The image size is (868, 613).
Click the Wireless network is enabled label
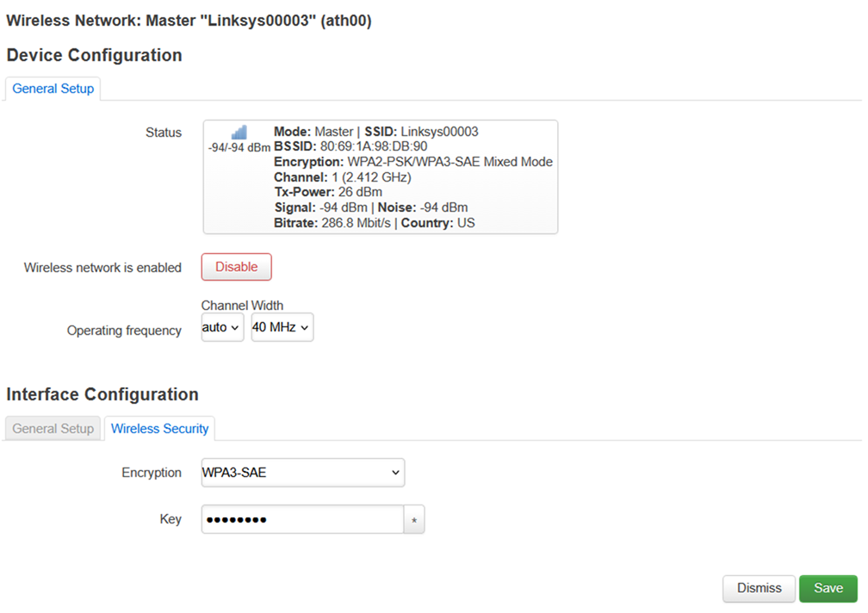(x=102, y=268)
